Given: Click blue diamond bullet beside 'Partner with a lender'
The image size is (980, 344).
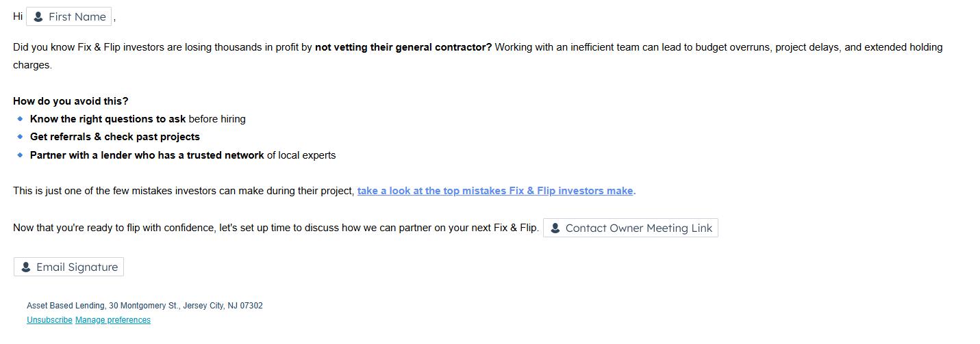Looking at the screenshot, I should tap(20, 155).
